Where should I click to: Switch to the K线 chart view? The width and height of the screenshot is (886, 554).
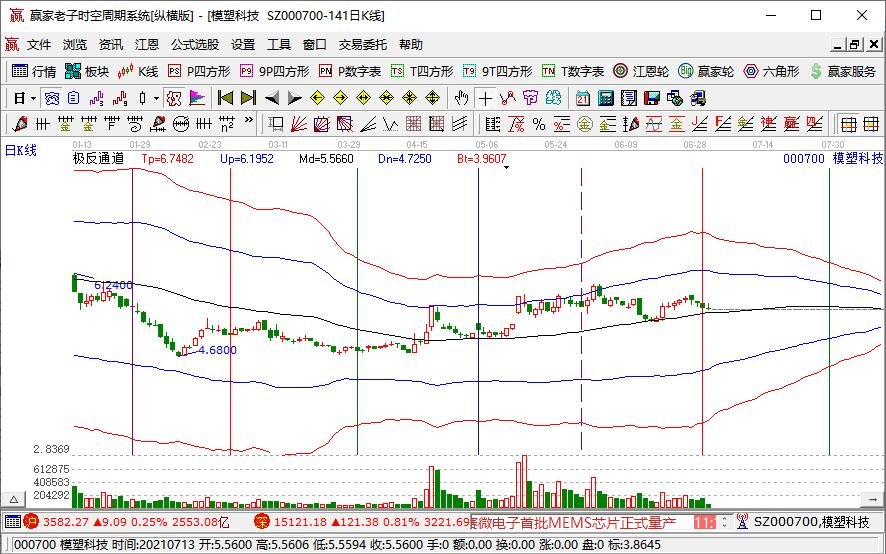click(138, 71)
